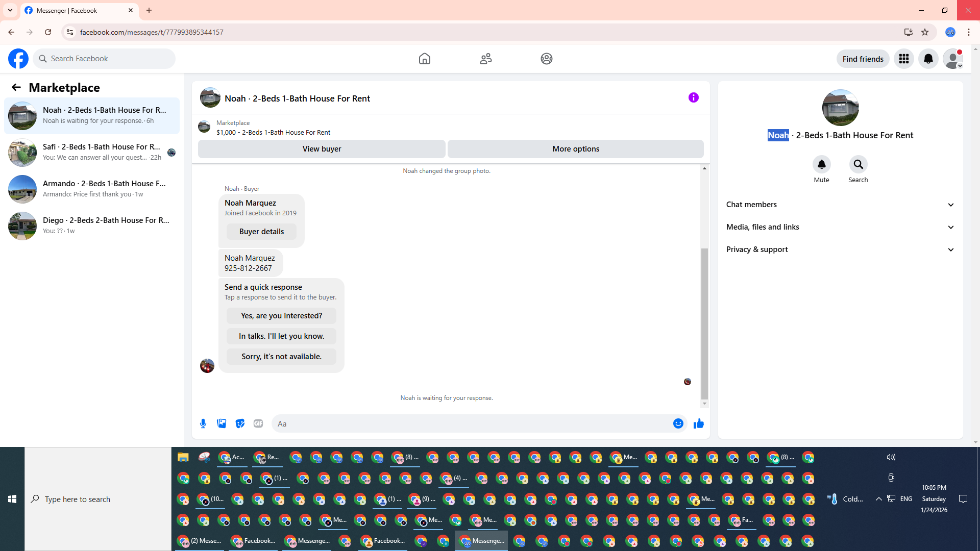This screenshot has height=551, width=980.
Task: Send the "Sorry, it's not available." quick response
Action: tap(281, 357)
